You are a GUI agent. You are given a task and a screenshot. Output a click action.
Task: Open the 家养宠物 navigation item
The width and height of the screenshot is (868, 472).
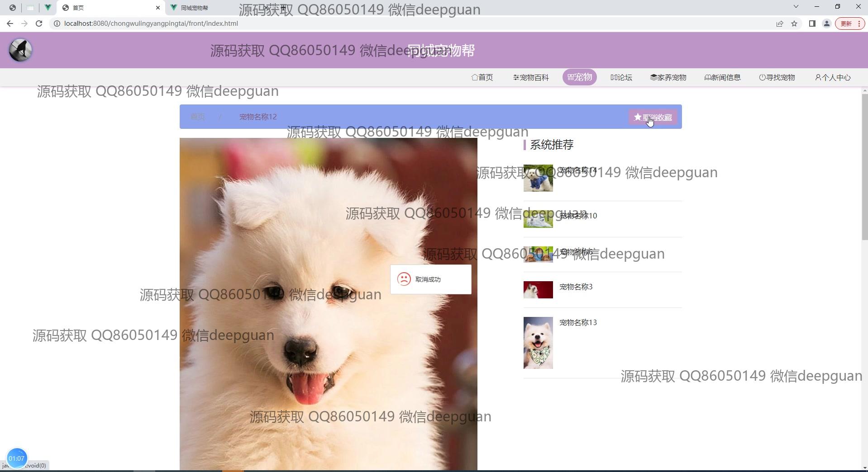click(668, 77)
